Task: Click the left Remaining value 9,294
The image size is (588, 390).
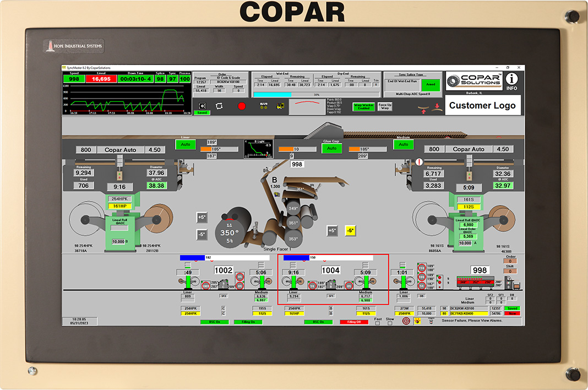Action: [83, 173]
